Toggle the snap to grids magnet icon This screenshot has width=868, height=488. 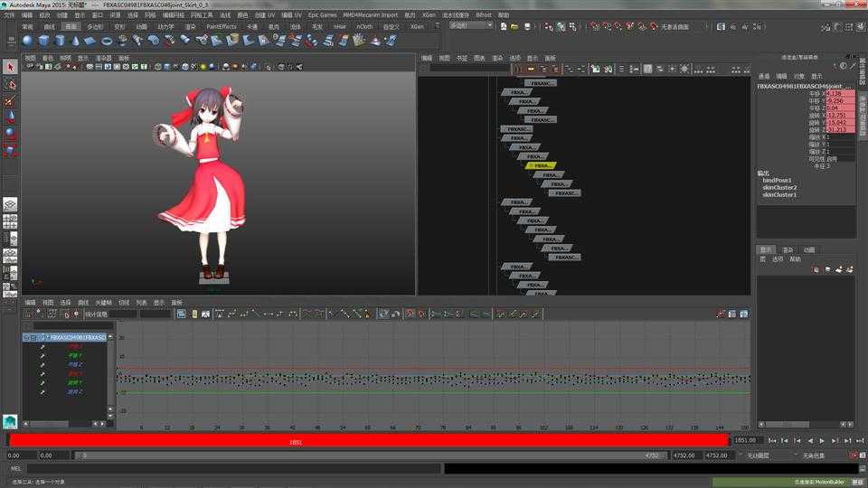[595, 26]
